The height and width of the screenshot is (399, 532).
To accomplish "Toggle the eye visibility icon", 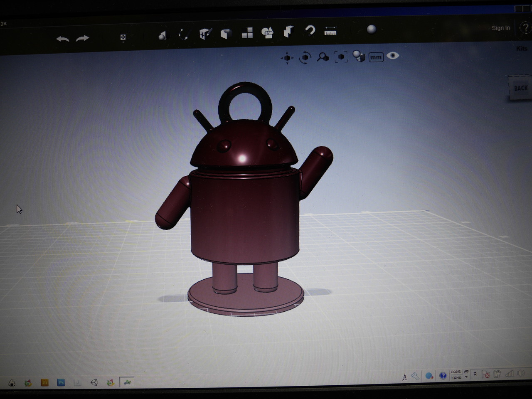I will pyautogui.click(x=393, y=56).
